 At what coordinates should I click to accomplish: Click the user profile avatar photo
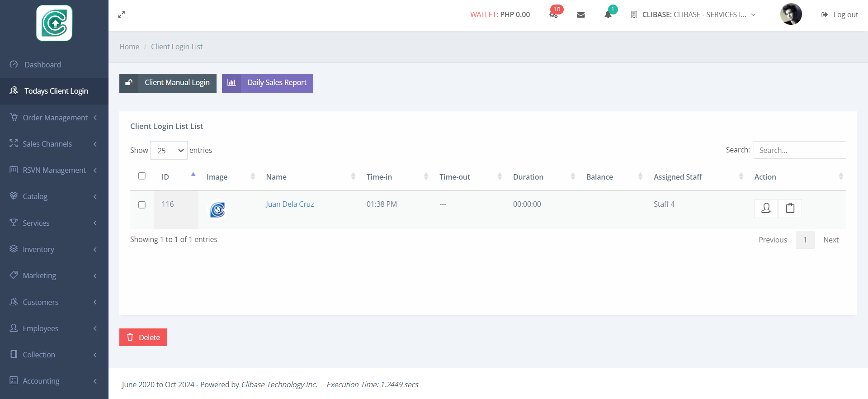point(791,14)
